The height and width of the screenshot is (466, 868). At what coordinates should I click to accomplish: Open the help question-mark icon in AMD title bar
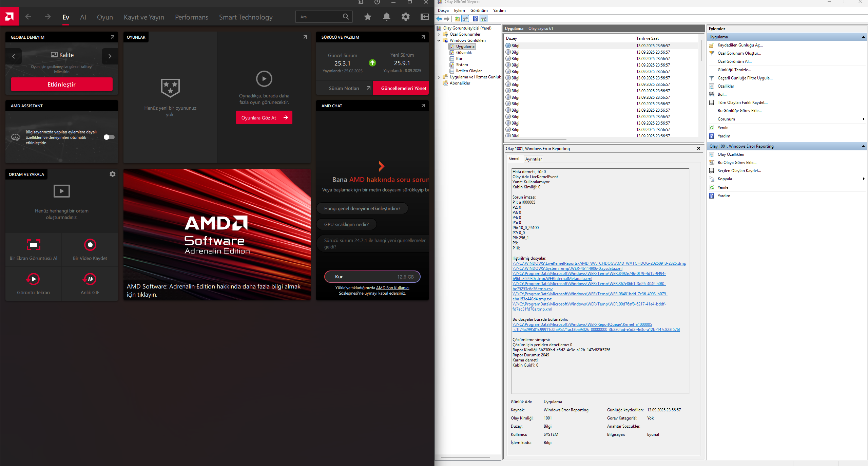pos(377,2)
